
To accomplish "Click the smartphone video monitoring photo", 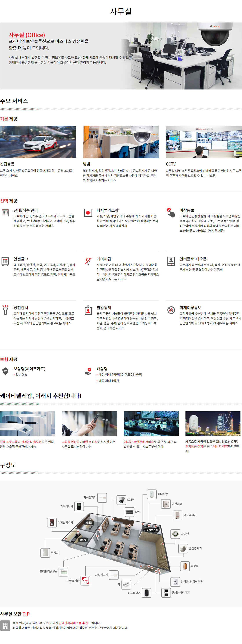I will pyautogui.click(x=89, y=424).
